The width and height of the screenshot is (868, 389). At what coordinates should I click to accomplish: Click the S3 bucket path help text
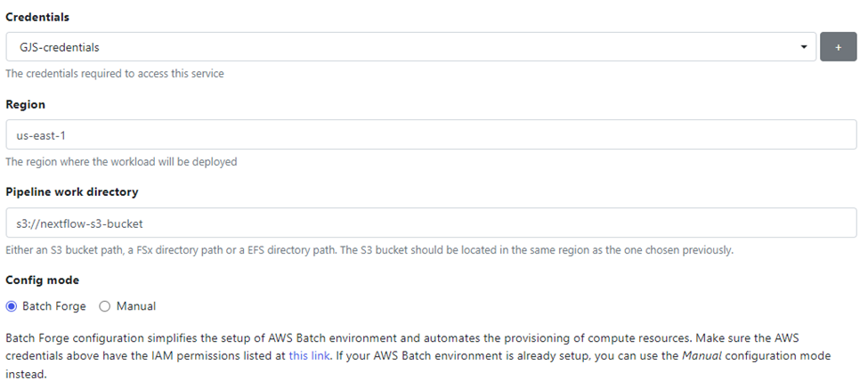click(369, 250)
